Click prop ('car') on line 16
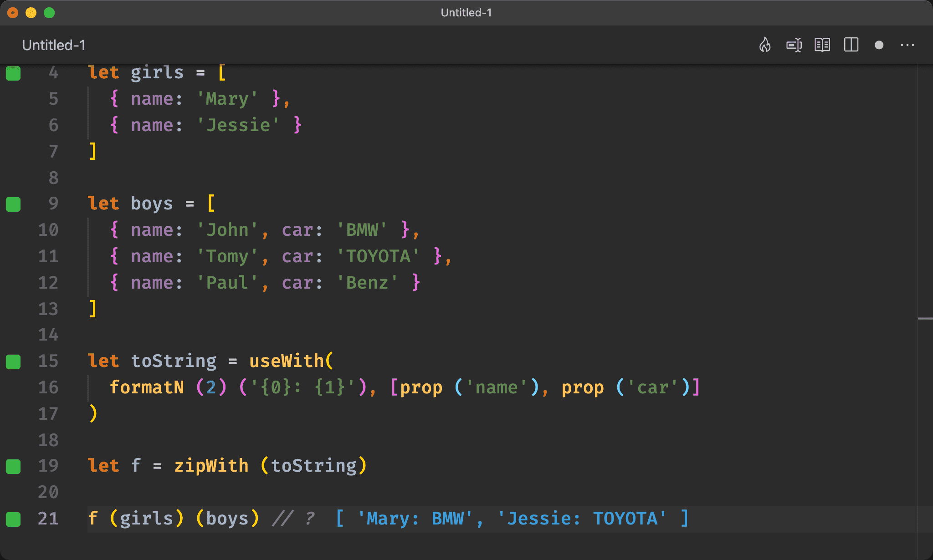This screenshot has width=933, height=560. click(626, 387)
